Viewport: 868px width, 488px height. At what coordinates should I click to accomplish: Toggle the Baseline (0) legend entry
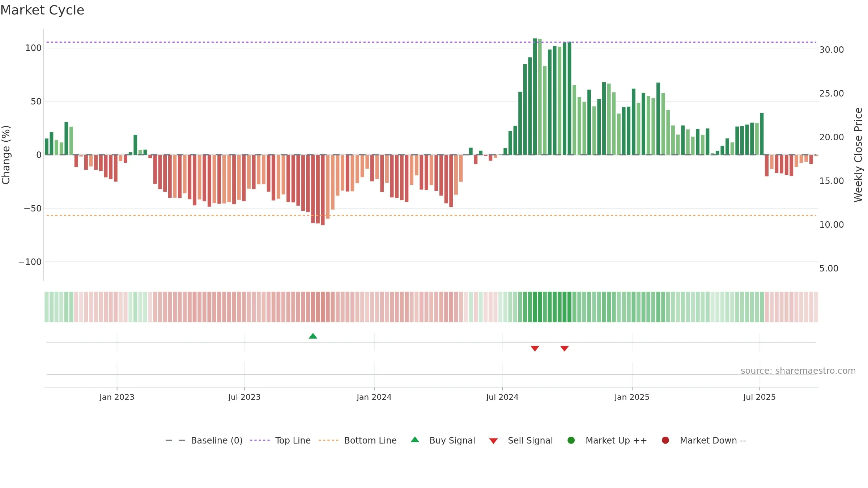[204, 440]
